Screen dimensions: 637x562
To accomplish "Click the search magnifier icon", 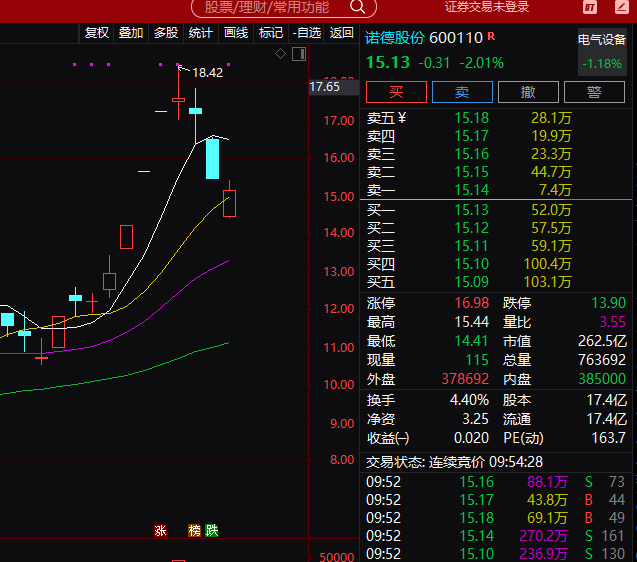I will (x=358, y=7).
